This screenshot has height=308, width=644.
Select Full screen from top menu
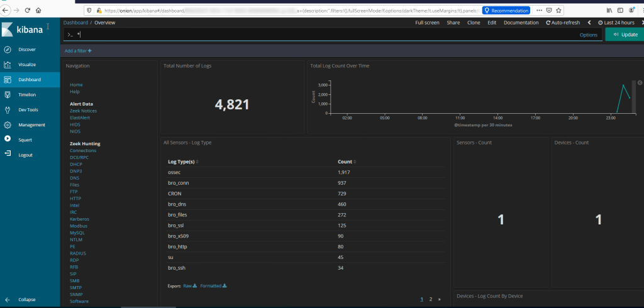[427, 23]
